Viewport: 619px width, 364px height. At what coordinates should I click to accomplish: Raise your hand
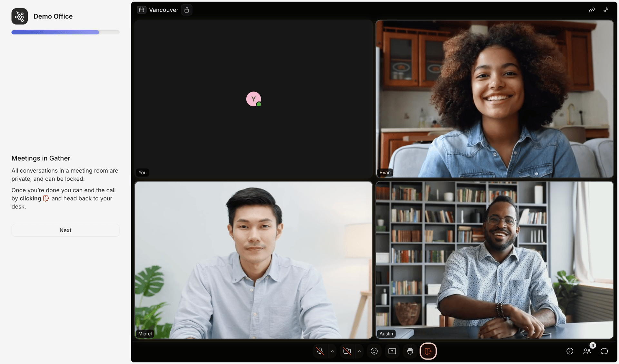click(410, 351)
